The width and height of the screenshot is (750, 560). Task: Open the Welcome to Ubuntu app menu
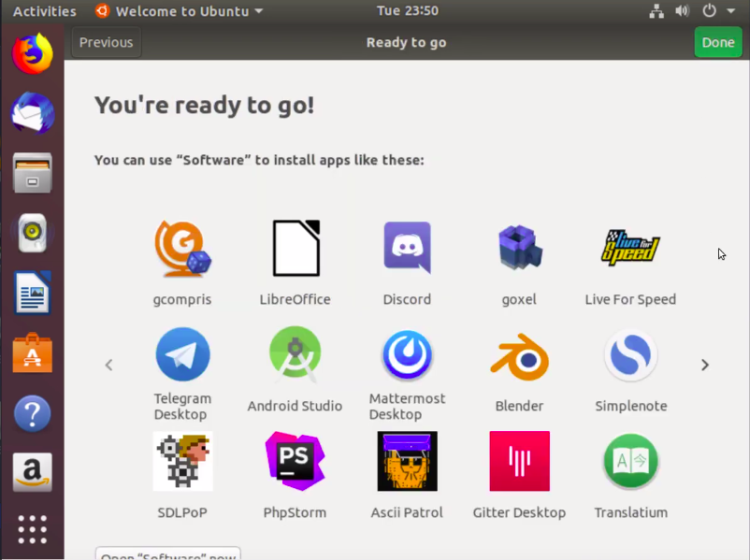pyautogui.click(x=179, y=11)
